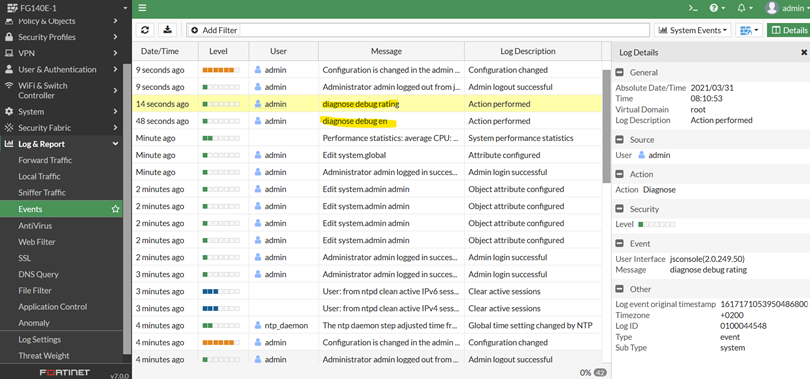
Task: Collapse the Source section
Action: 619,139
